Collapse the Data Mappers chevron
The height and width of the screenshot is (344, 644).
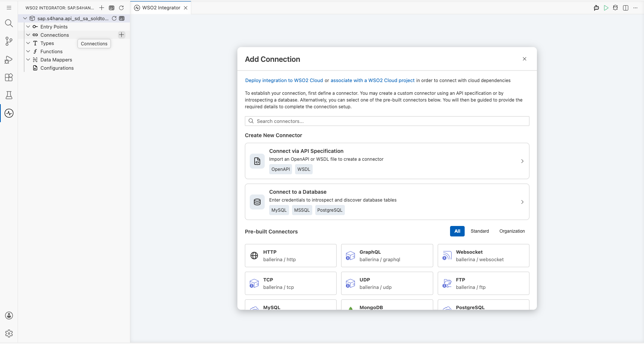coord(28,60)
